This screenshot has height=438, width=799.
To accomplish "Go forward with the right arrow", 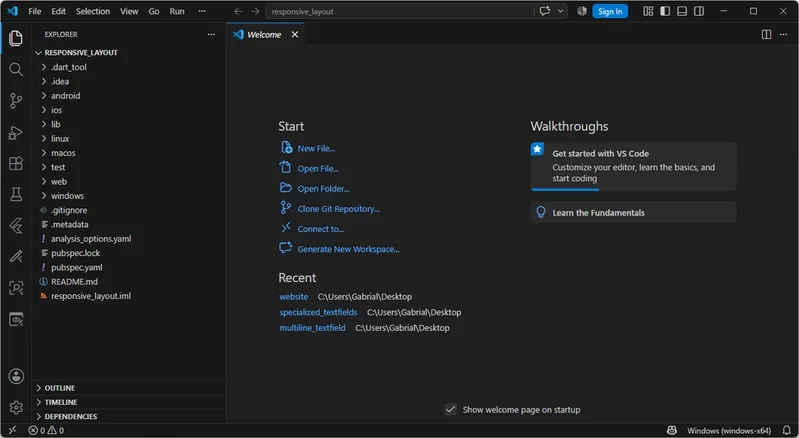I will 255,11.
